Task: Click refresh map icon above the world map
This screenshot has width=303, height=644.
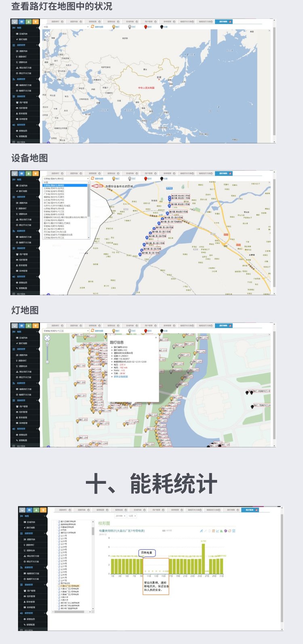Action: coord(93,27)
